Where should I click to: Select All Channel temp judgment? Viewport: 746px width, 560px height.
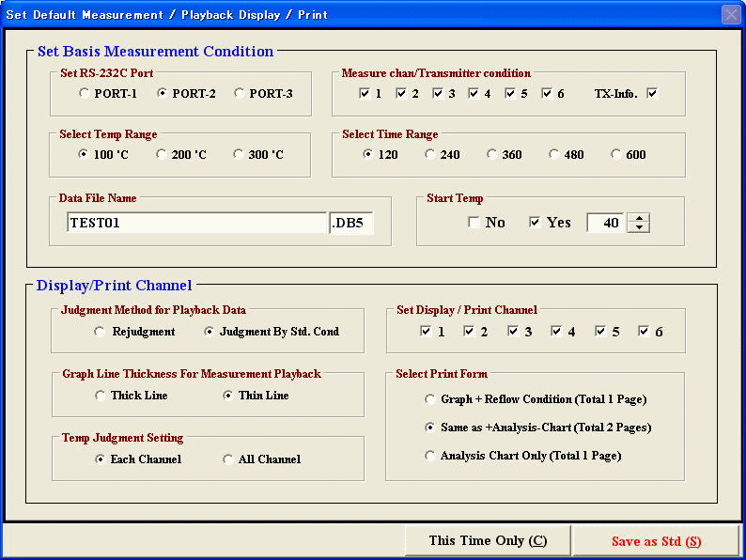227,459
